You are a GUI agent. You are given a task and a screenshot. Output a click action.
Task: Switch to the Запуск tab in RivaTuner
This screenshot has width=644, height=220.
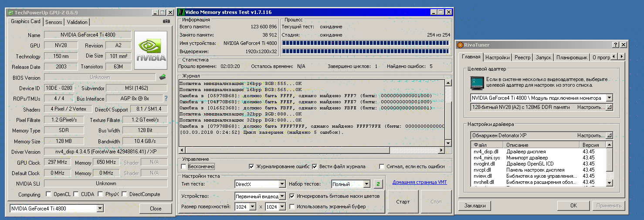(x=543, y=58)
